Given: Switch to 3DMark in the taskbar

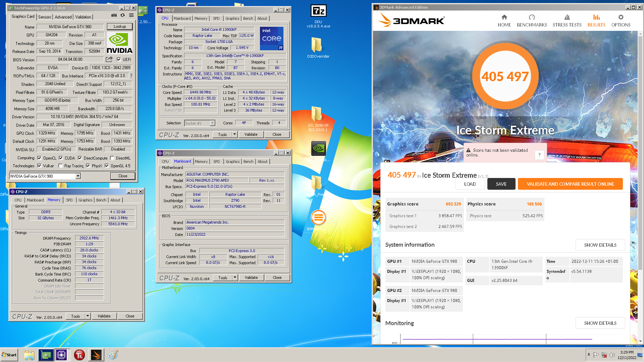Looking at the screenshot, I should coord(96,355).
